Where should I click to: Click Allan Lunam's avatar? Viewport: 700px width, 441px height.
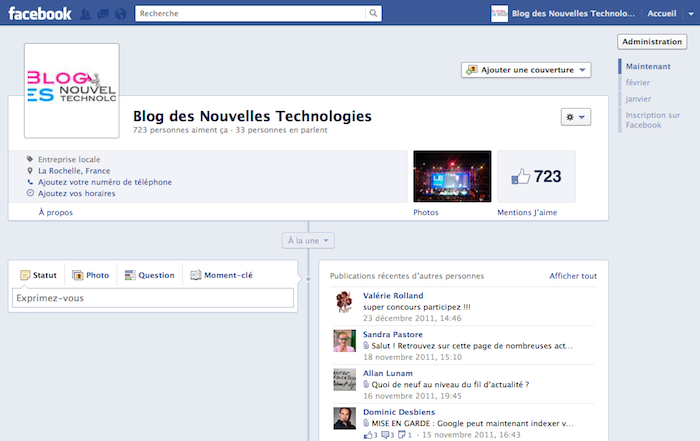[x=344, y=379]
